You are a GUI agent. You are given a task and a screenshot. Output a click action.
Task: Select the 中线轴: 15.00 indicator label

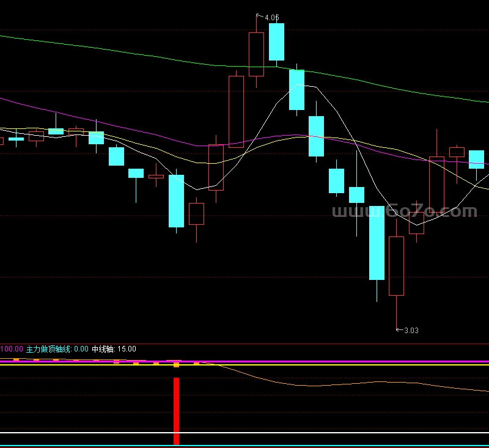114,349
